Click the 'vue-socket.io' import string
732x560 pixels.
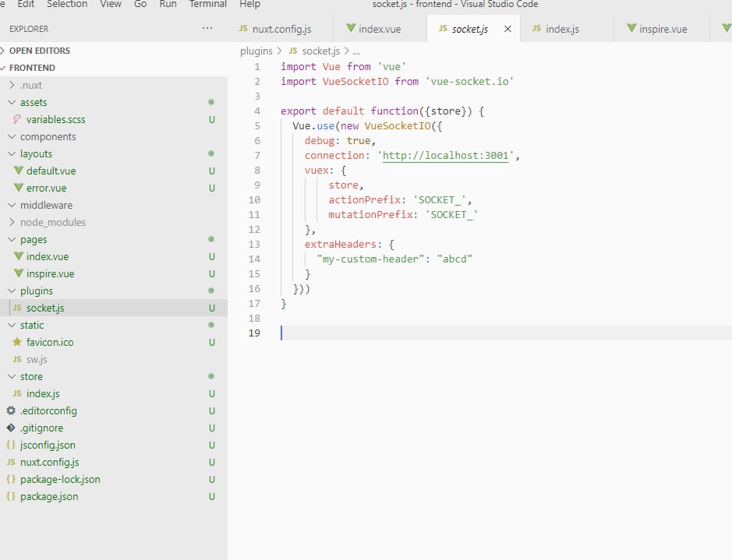click(x=469, y=81)
